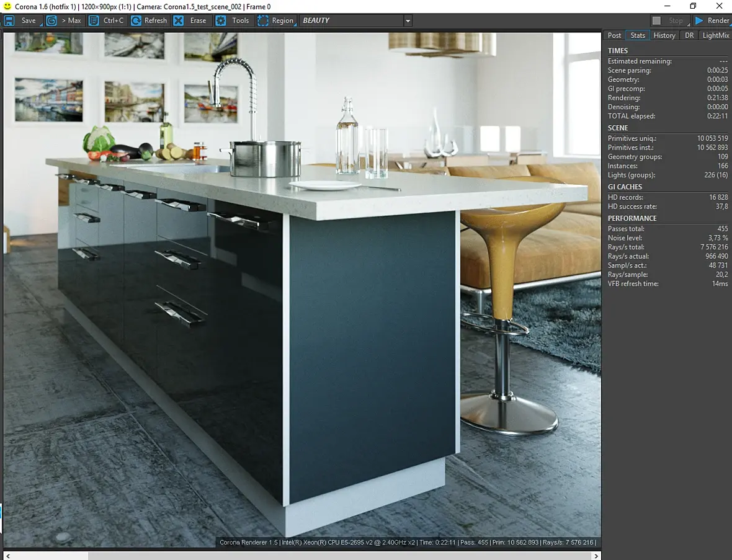732x560 pixels.
Task: Switch to the Post tab
Action: (x=614, y=35)
